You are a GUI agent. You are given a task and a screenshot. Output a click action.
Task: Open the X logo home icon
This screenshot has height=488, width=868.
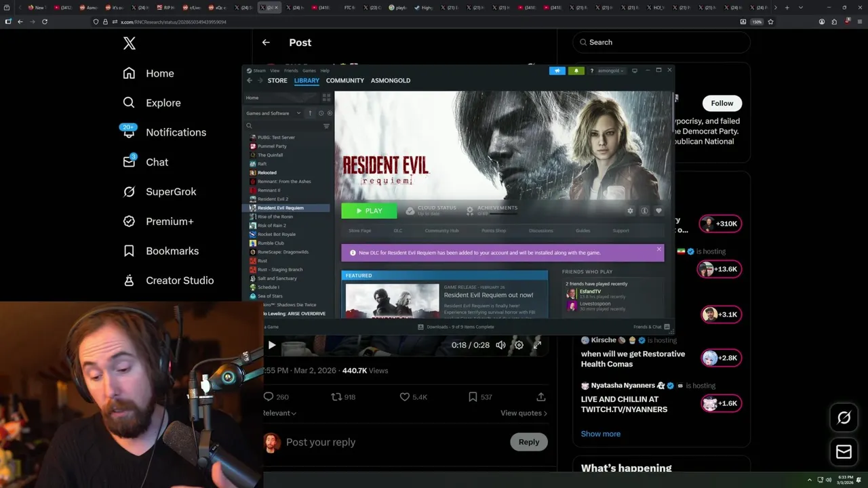130,44
